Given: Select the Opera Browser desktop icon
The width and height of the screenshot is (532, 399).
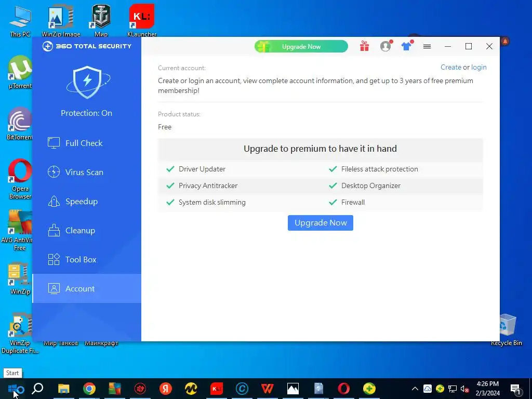Looking at the screenshot, I should [x=20, y=179].
